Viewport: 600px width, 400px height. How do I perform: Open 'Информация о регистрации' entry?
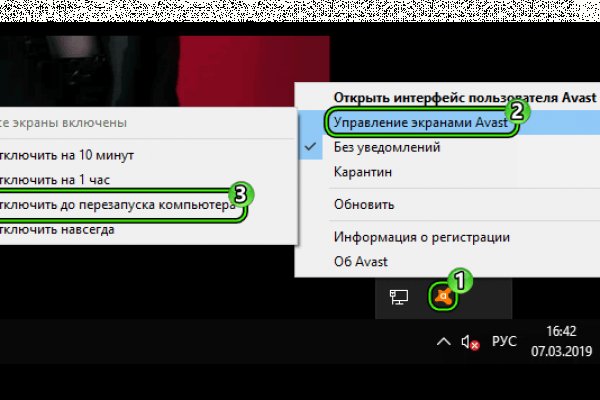(x=421, y=237)
